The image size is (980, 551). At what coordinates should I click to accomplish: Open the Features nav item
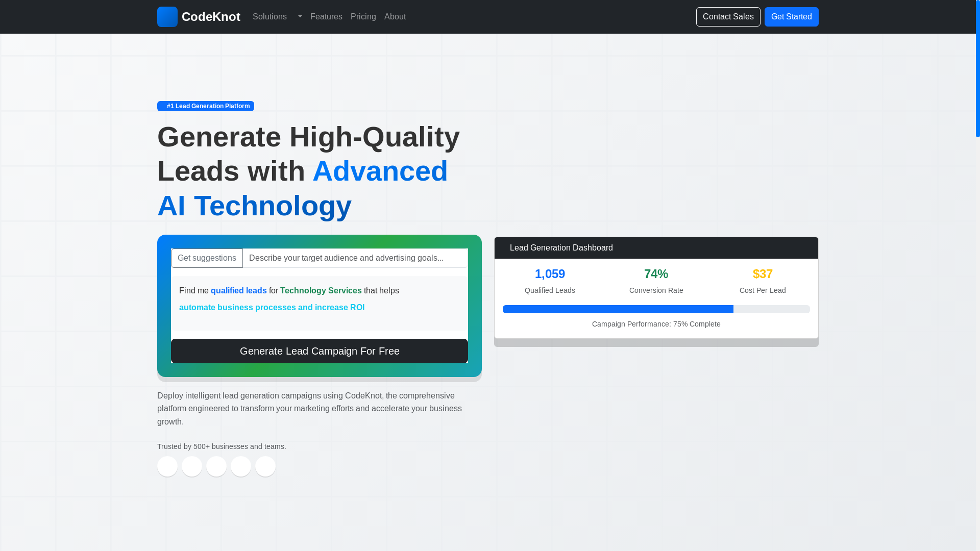tap(326, 17)
